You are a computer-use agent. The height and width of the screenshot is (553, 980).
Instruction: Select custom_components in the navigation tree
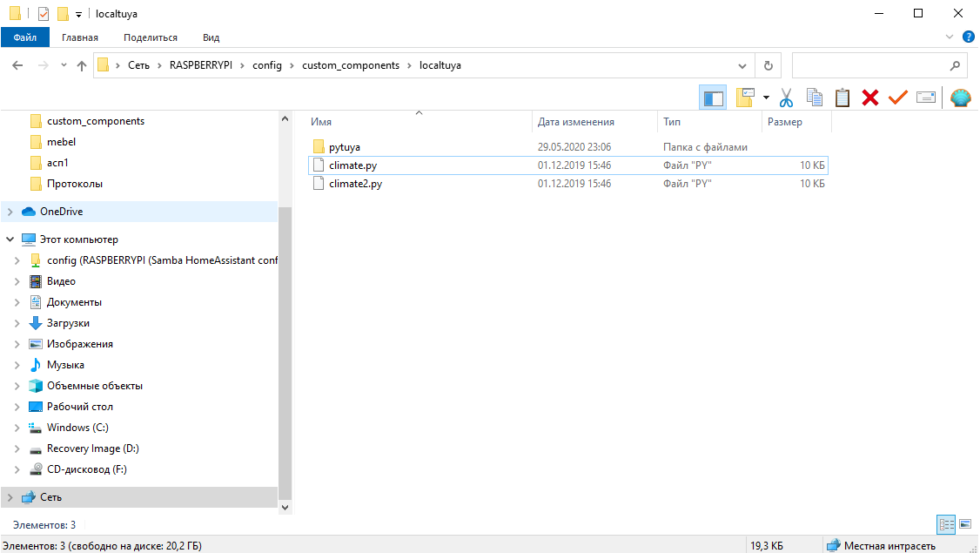tap(96, 121)
